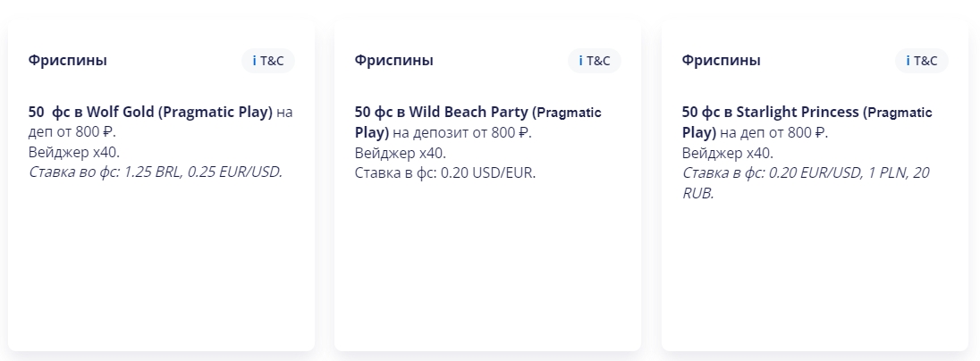Click the stake line mentioning 1.25 BRL
The image size is (980, 361).
coord(155,172)
